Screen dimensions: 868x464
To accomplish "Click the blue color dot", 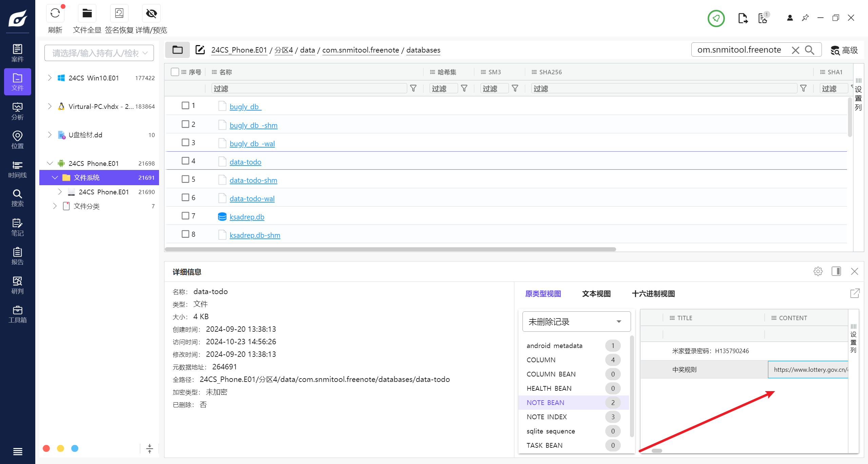I will 75,448.
